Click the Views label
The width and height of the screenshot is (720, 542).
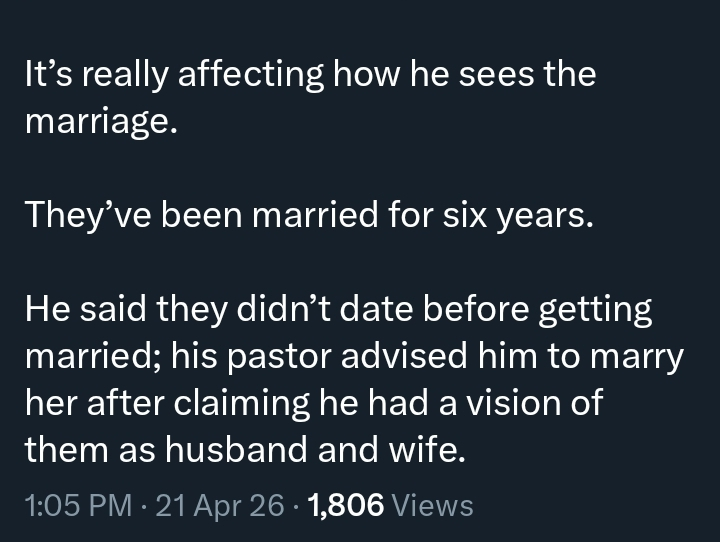click(433, 505)
